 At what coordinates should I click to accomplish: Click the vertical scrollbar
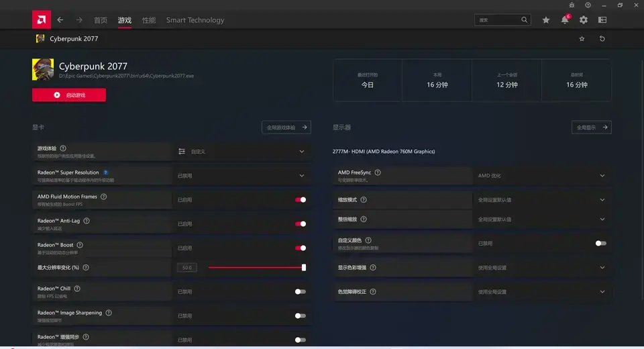tap(642, 181)
